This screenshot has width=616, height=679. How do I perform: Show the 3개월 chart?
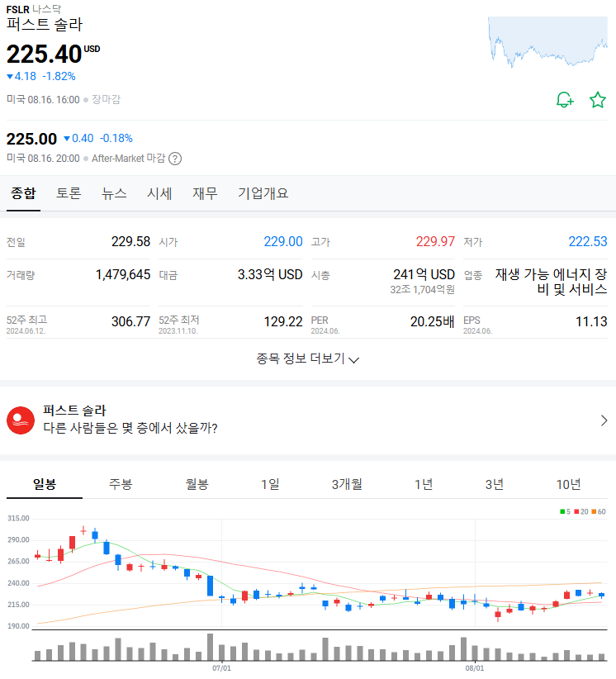click(347, 484)
